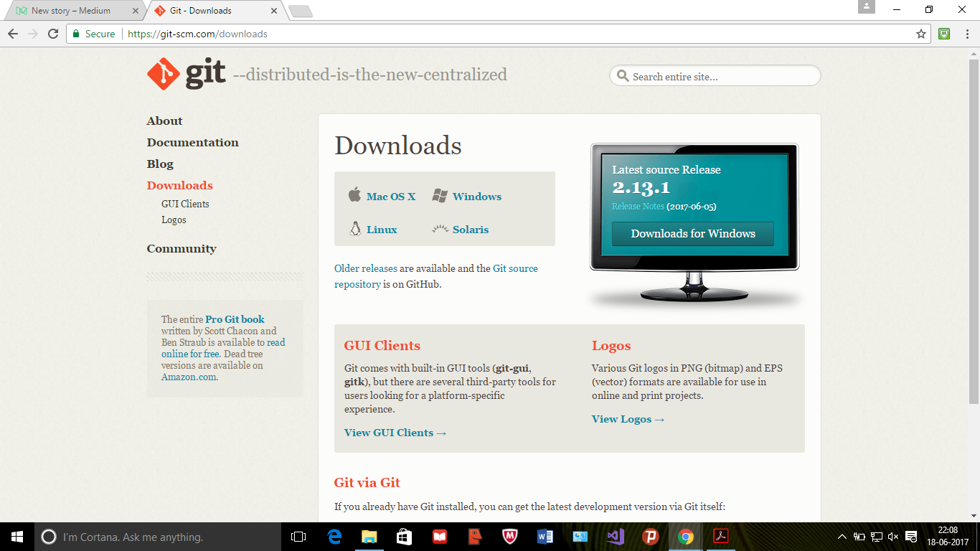980x551 pixels.
Task: Go back with the browser back arrow
Action: pyautogui.click(x=13, y=34)
